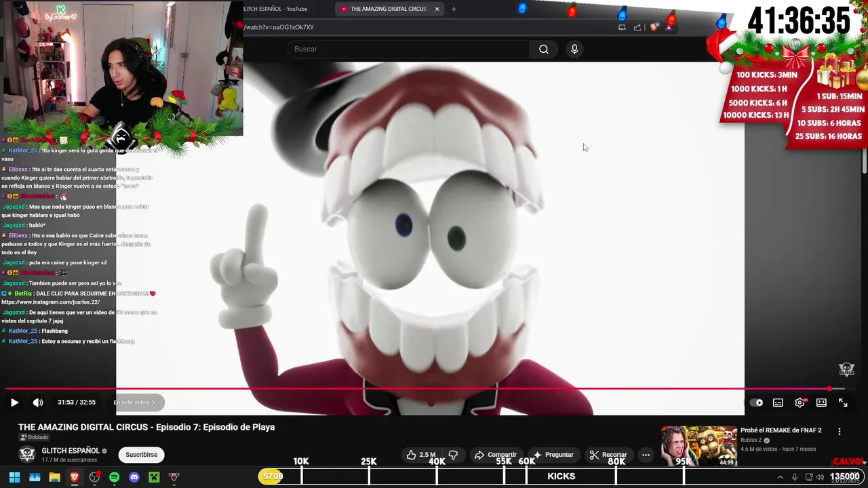
Task: Click the Compartir share button
Action: pyautogui.click(x=495, y=455)
